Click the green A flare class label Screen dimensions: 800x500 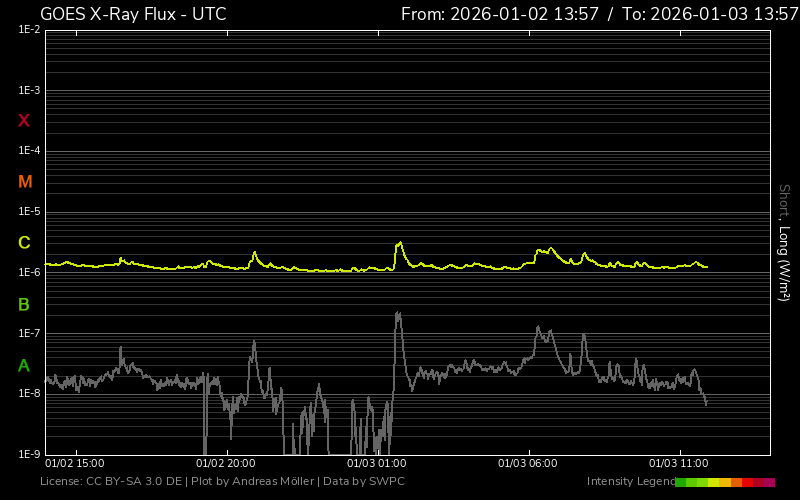pyautogui.click(x=24, y=365)
